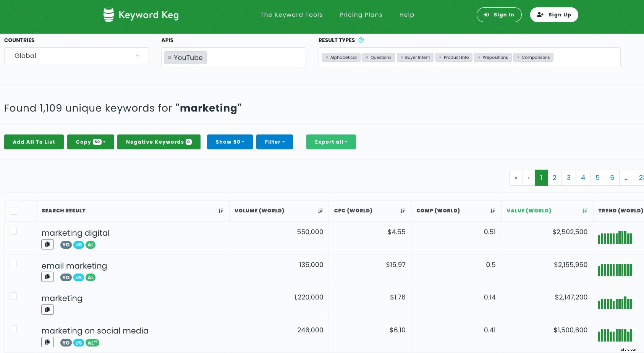644x353 pixels.
Task: Click the Add All To List button
Action: 34,142
